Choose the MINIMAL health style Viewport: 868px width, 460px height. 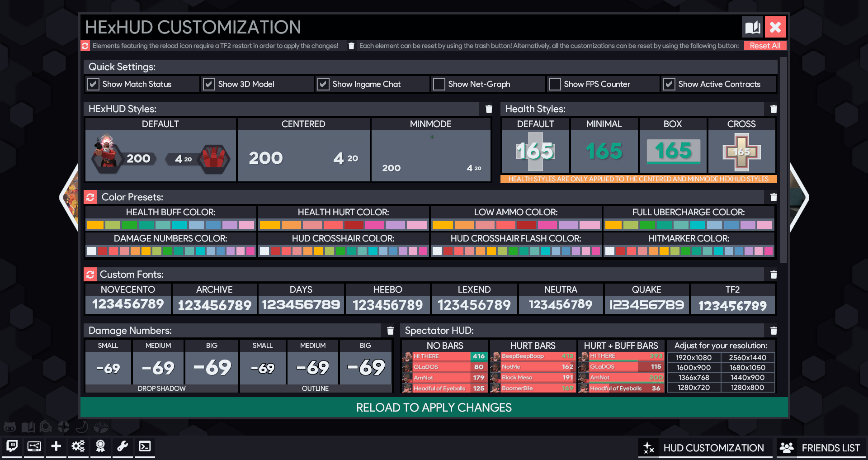604,146
